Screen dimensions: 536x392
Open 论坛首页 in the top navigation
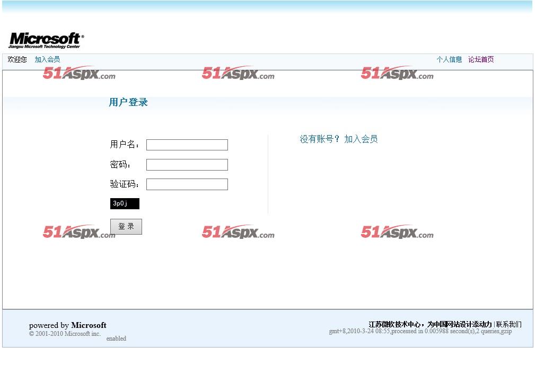tap(481, 59)
